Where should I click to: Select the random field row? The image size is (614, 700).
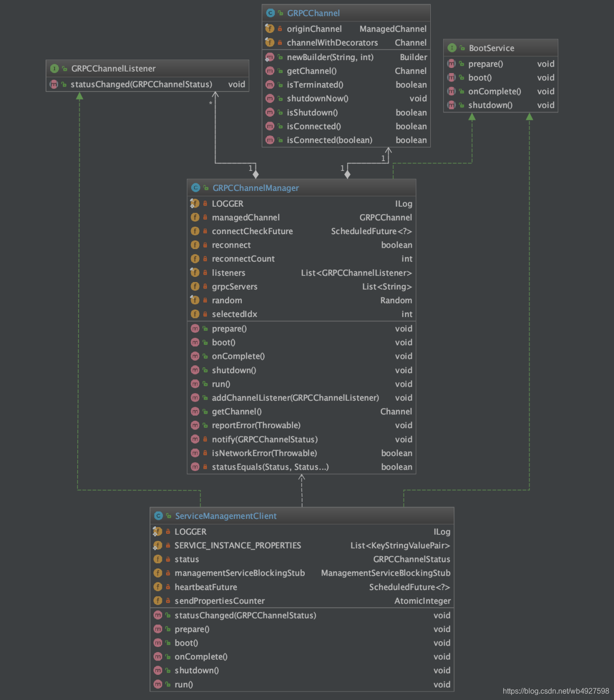pos(301,300)
